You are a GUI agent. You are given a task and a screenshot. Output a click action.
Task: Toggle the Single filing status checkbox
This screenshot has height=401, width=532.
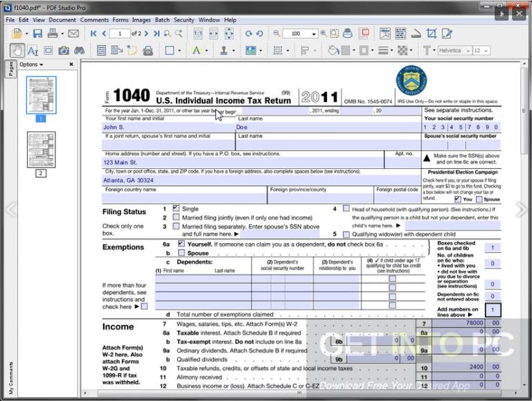click(x=176, y=208)
